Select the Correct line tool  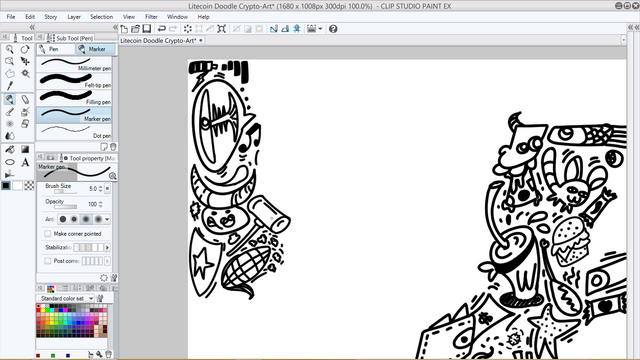click(x=10, y=174)
